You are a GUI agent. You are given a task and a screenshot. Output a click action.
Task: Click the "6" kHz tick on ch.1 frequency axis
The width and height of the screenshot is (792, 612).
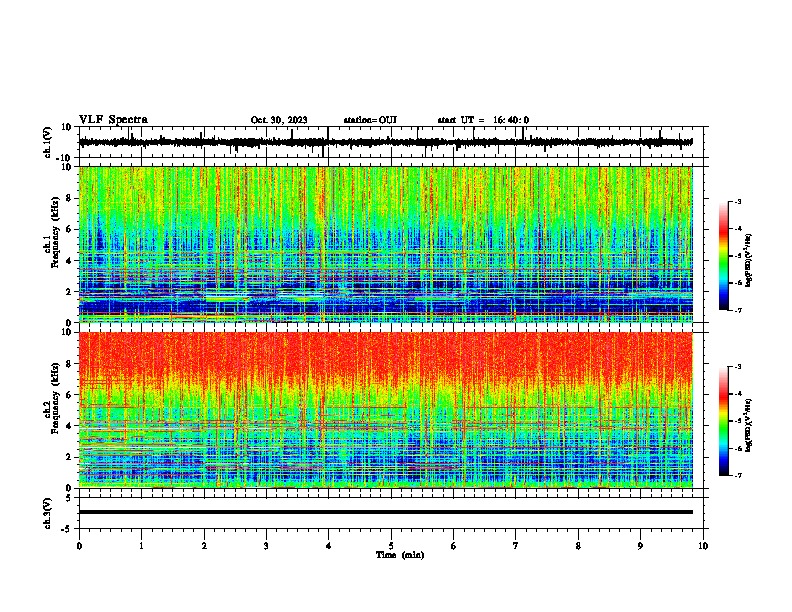click(x=70, y=229)
